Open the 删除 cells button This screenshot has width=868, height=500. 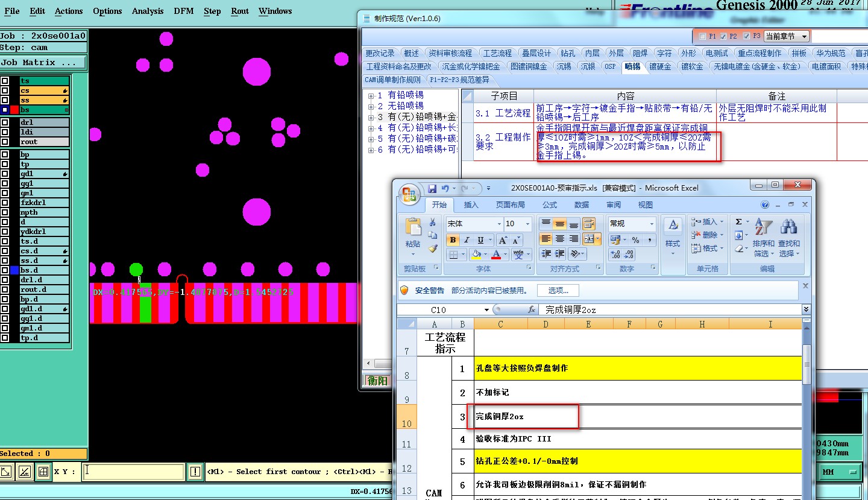(708, 235)
